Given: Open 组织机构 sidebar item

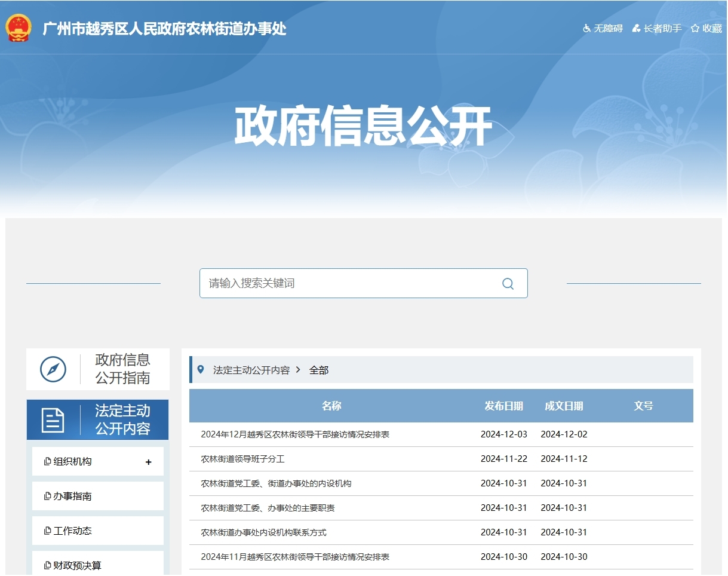Looking at the screenshot, I should [98, 461].
